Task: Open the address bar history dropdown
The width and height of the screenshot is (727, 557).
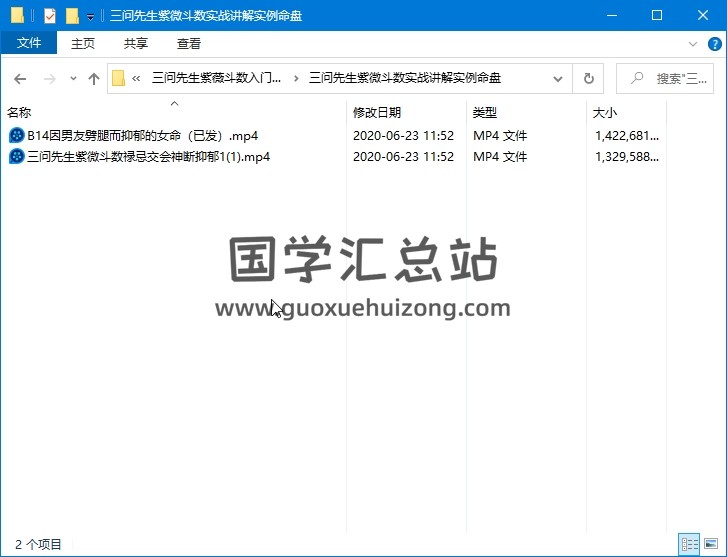Action: coord(558,79)
